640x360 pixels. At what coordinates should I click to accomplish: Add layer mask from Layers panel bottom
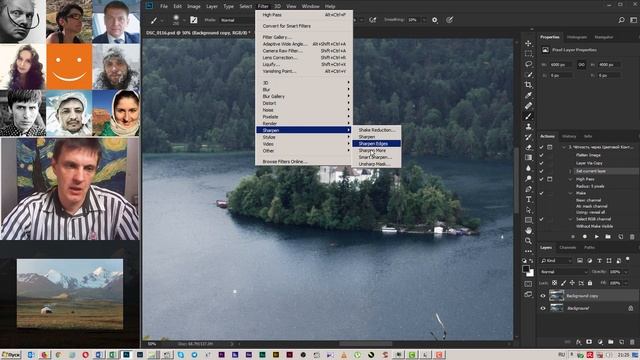coord(589,342)
